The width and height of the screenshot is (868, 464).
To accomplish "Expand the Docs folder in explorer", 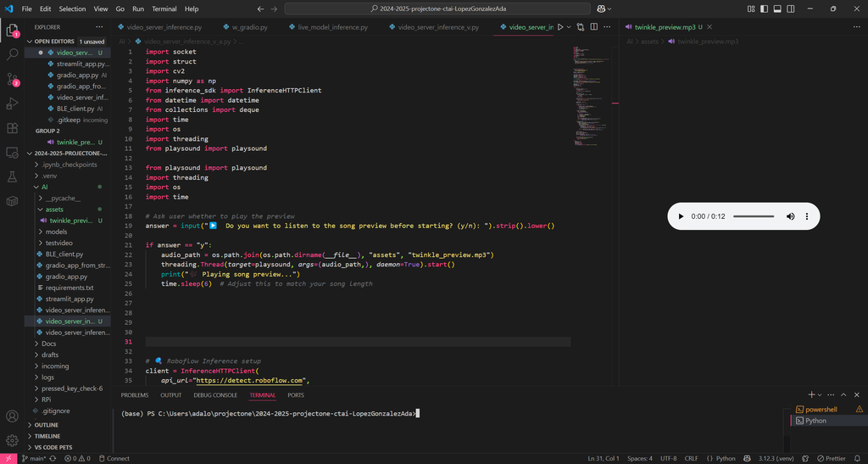I will click(48, 344).
